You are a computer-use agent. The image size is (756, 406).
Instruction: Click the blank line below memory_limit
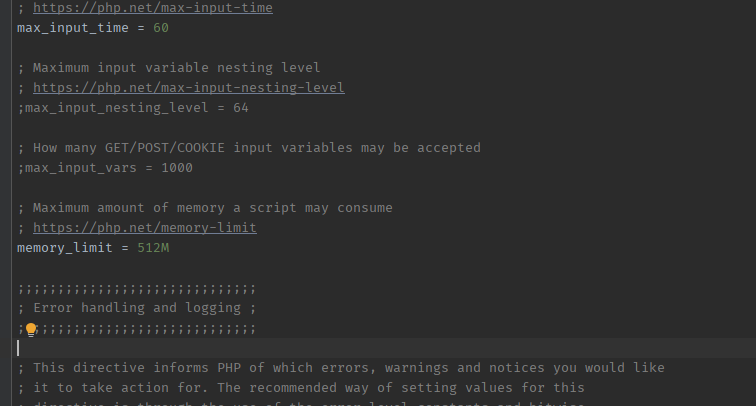click(x=384, y=268)
